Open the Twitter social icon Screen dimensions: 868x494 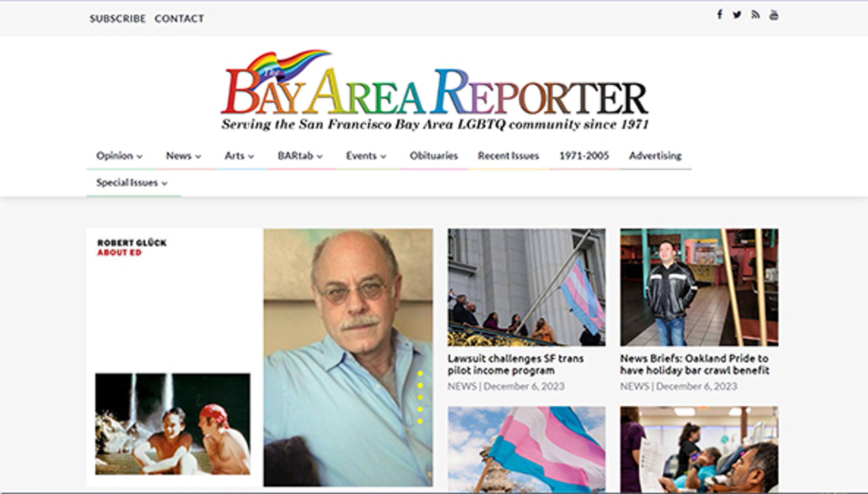(x=737, y=15)
